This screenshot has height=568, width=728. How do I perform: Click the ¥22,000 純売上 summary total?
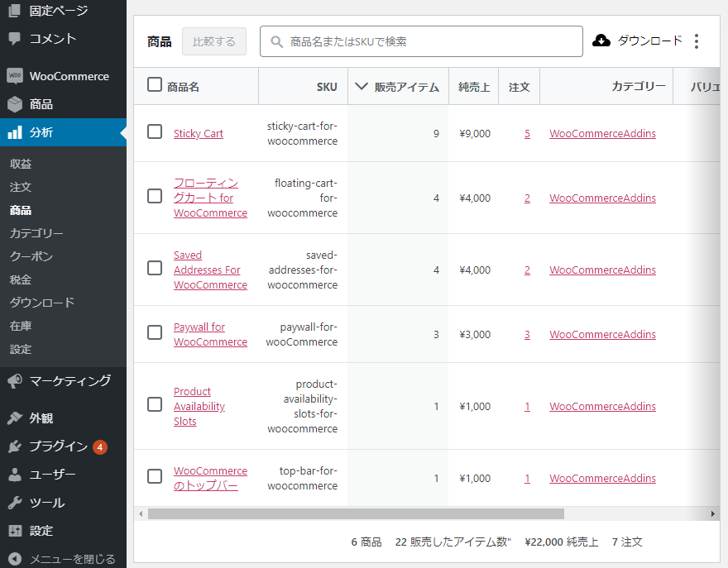pyautogui.click(x=562, y=542)
